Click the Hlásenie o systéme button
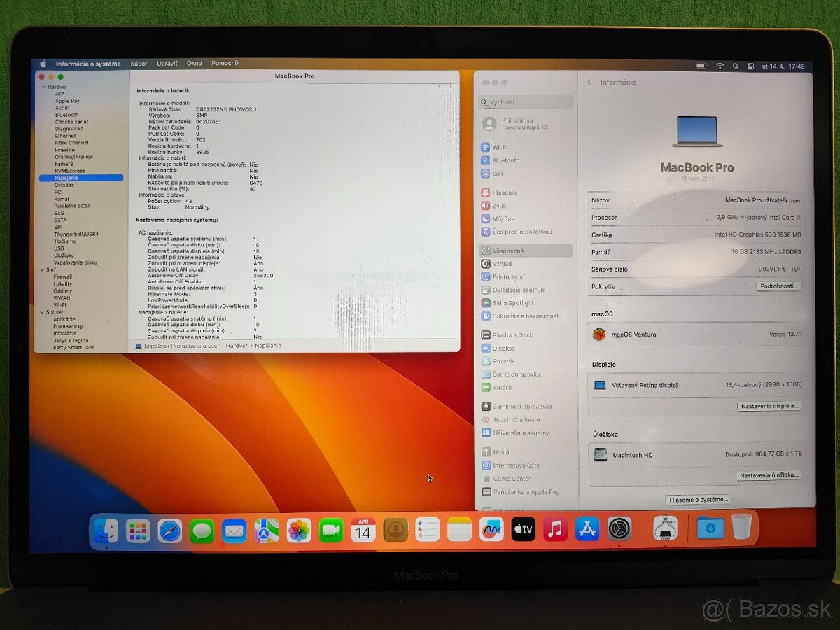This screenshot has width=840, height=630. click(x=698, y=498)
